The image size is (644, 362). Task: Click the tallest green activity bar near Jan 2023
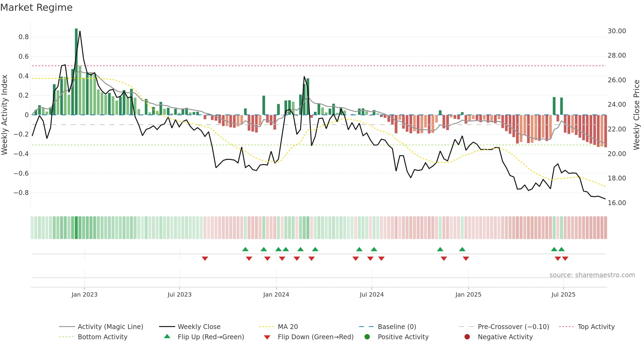(x=76, y=72)
